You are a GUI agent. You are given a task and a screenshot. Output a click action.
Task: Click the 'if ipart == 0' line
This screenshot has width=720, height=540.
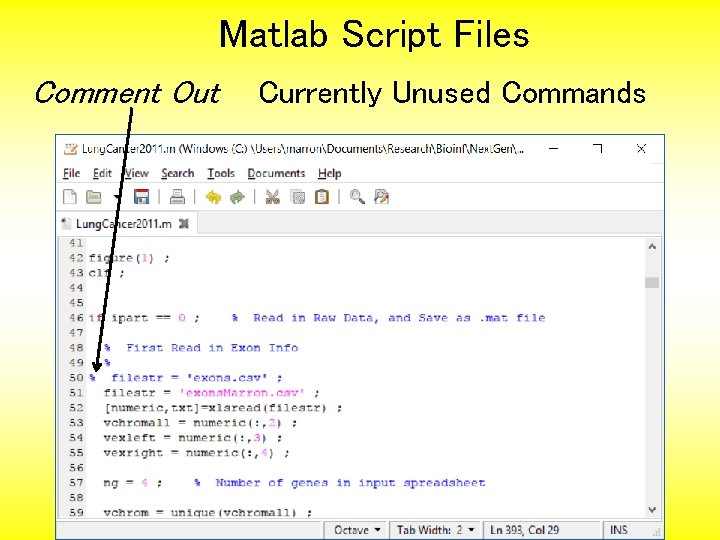coord(144,318)
